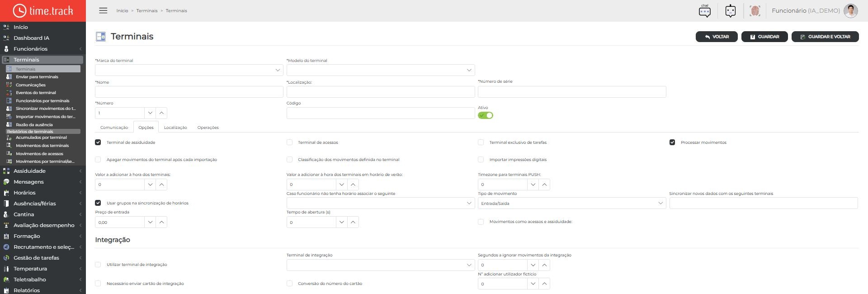
Task: Check Terminal exclusivo de tarefas
Action: point(481,142)
